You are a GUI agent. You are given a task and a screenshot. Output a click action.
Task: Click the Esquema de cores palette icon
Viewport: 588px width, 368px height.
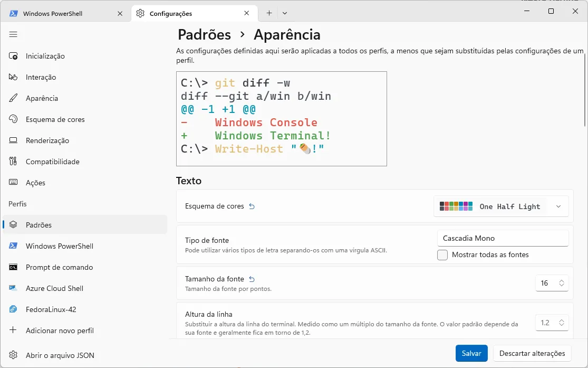click(13, 119)
